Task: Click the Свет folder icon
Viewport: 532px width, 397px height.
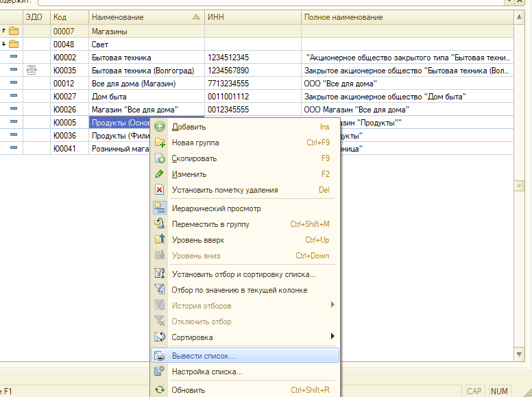Action: point(14,44)
